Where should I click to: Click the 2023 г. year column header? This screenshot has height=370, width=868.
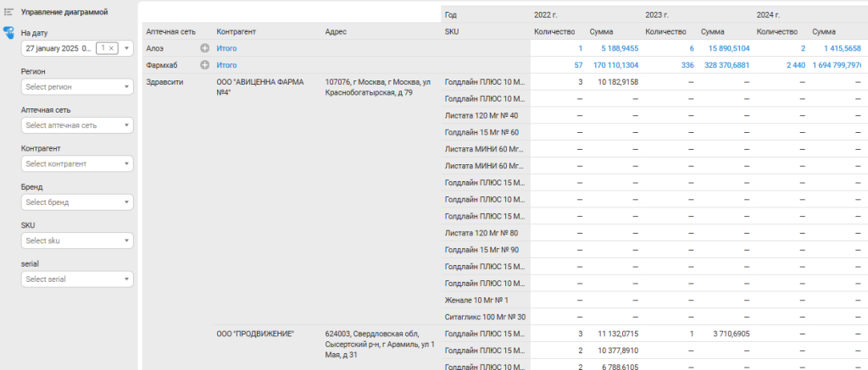click(x=657, y=15)
